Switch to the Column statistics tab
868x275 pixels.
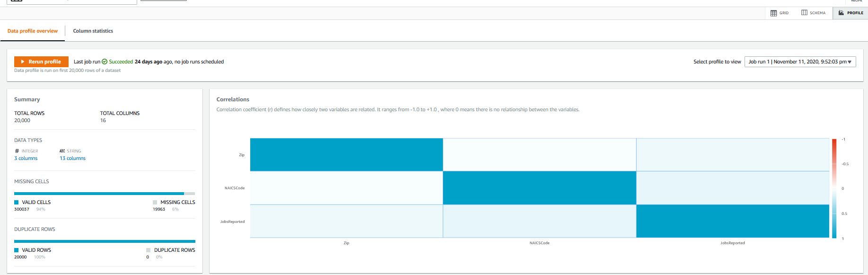93,31
